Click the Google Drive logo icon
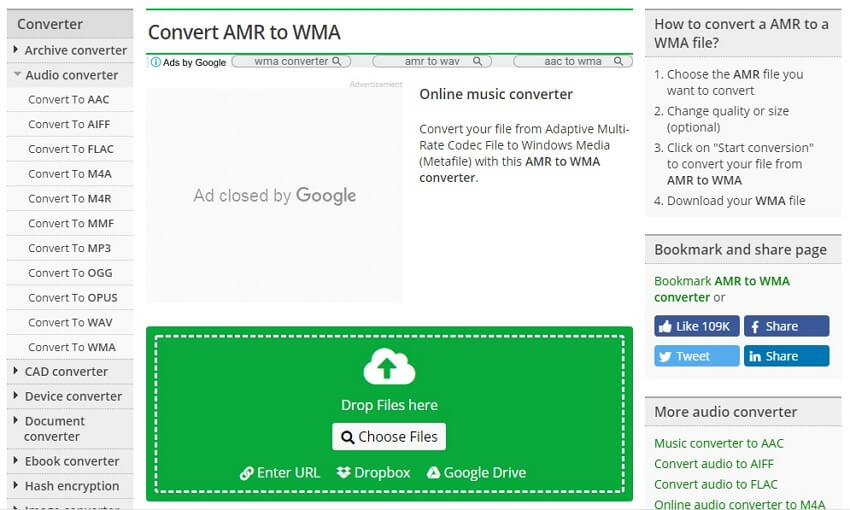Viewport: 850px width, 510px height. click(433, 473)
